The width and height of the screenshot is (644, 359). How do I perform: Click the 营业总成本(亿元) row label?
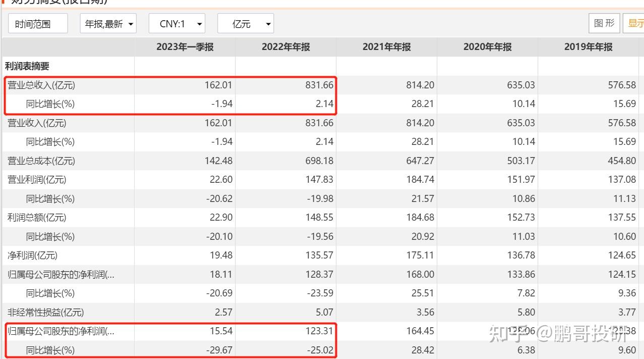coord(41,161)
